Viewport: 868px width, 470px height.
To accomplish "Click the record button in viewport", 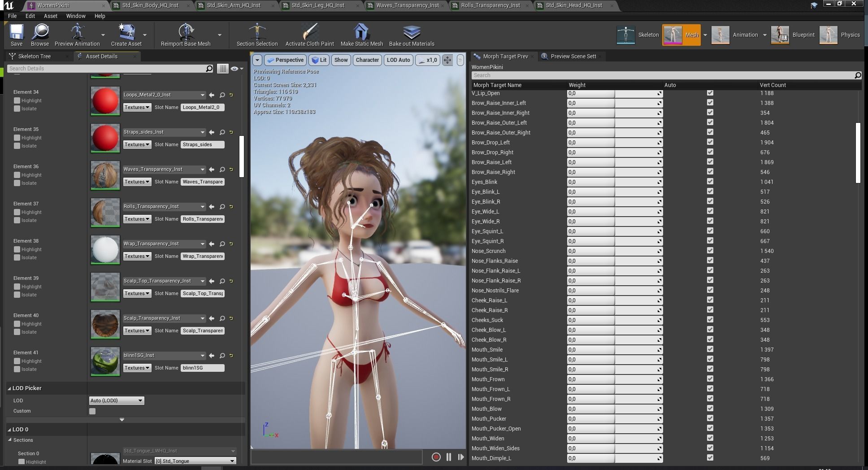I will [436, 457].
